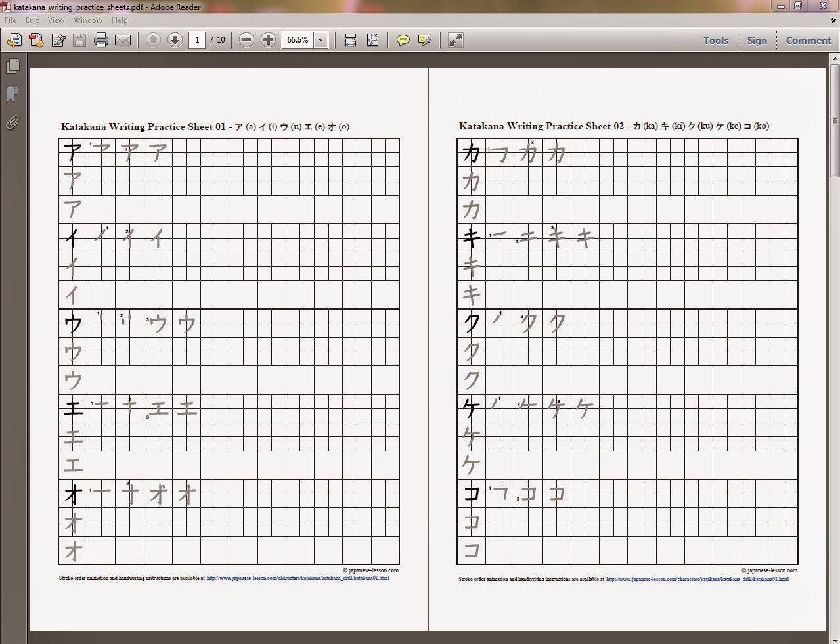840x644 pixels.
Task: Open the Window menu
Action: coord(88,20)
